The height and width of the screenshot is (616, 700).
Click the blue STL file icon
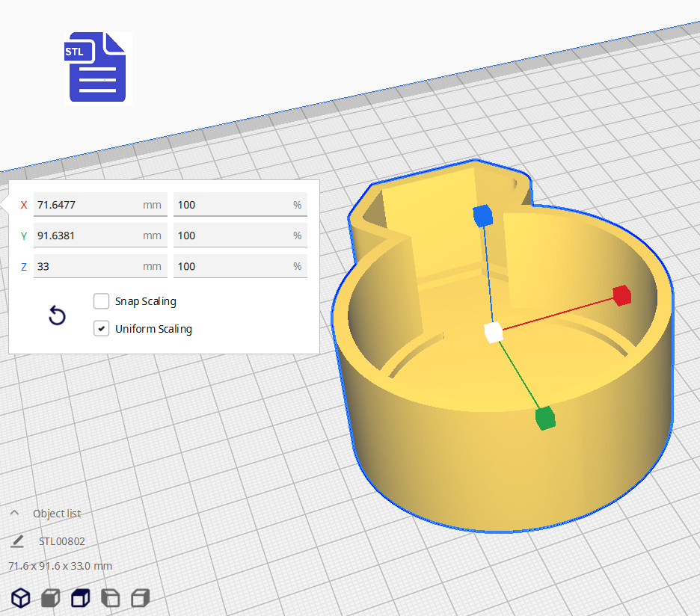(x=96, y=67)
